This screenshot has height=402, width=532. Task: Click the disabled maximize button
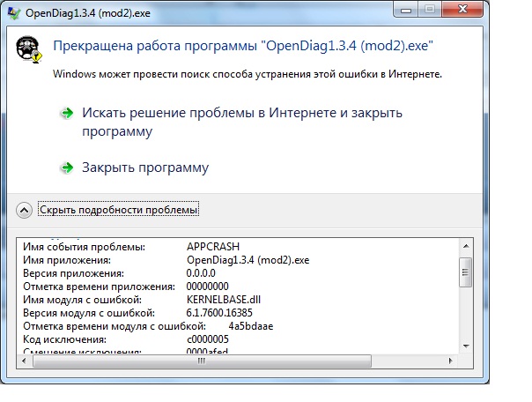[x=430, y=10]
